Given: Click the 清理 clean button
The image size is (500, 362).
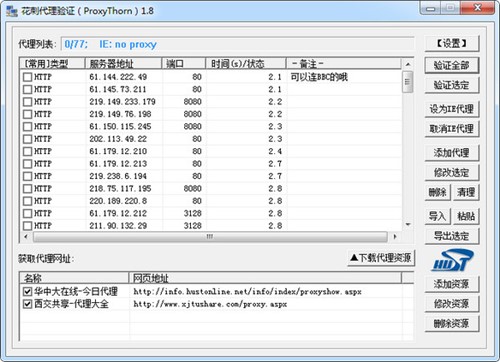Looking at the screenshot, I should (x=466, y=192).
